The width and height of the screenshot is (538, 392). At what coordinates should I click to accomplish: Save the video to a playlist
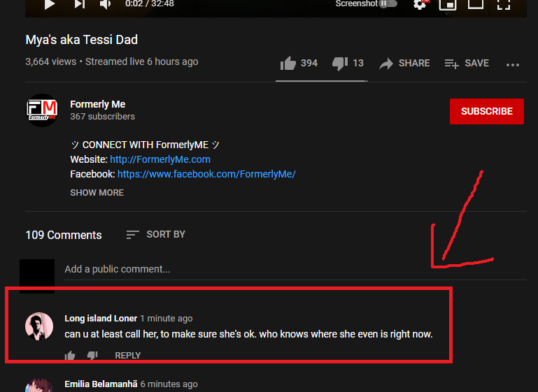[467, 64]
